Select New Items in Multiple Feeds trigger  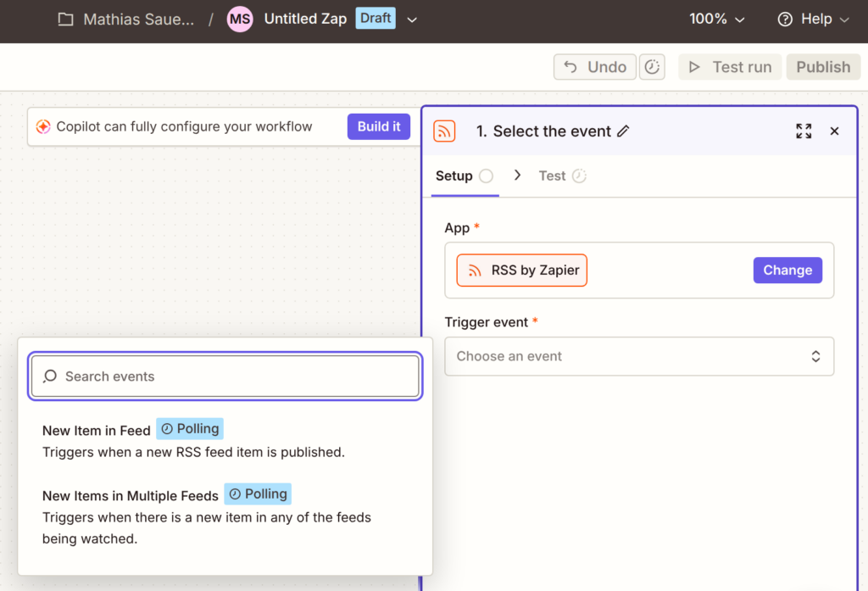point(225,516)
